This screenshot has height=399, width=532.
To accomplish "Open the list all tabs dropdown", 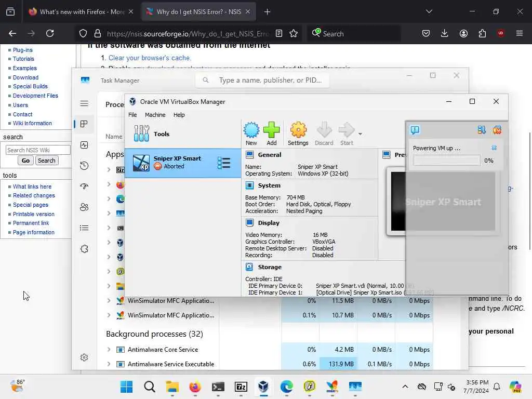I will tap(429, 11).
